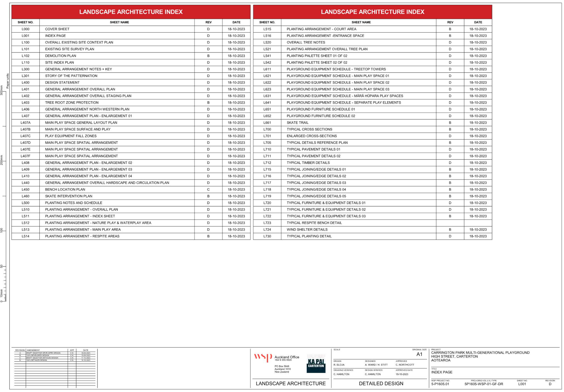This screenshot has height=392, width=564.
Task: Select the Cover Sheet row name
Action: tap(57, 29)
